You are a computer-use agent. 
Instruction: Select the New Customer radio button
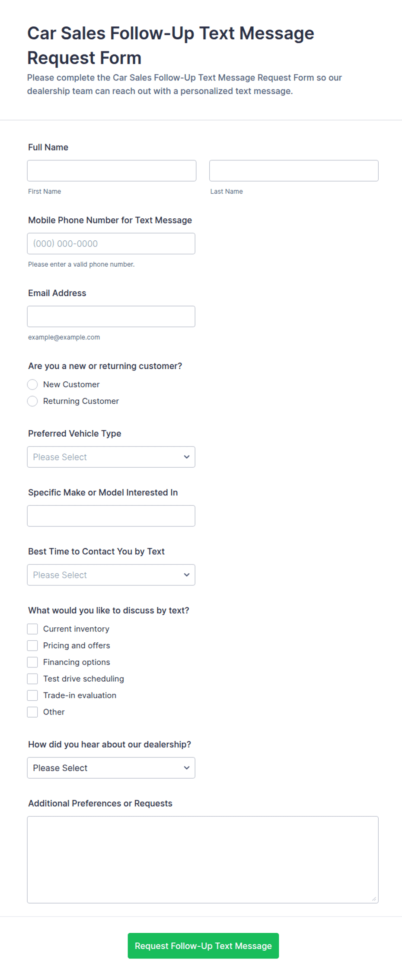coord(32,385)
